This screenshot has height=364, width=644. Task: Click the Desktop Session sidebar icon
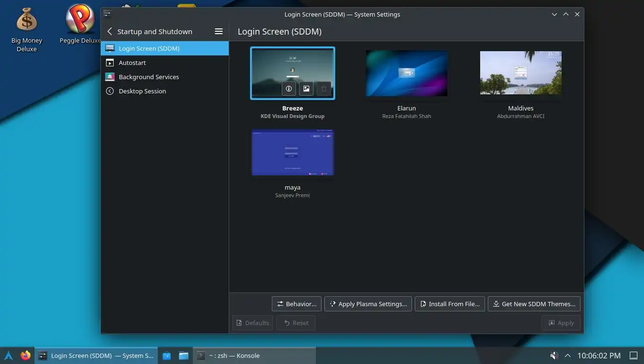[x=110, y=91]
